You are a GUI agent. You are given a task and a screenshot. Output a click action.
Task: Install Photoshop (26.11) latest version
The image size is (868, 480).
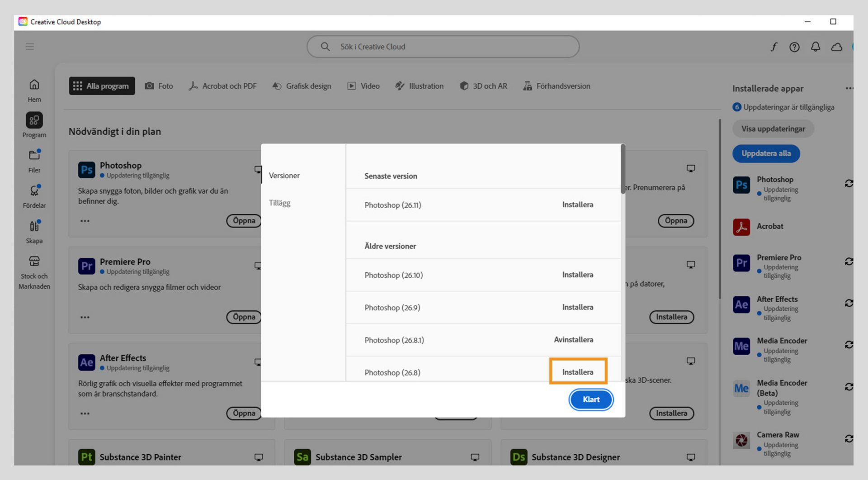tap(578, 204)
